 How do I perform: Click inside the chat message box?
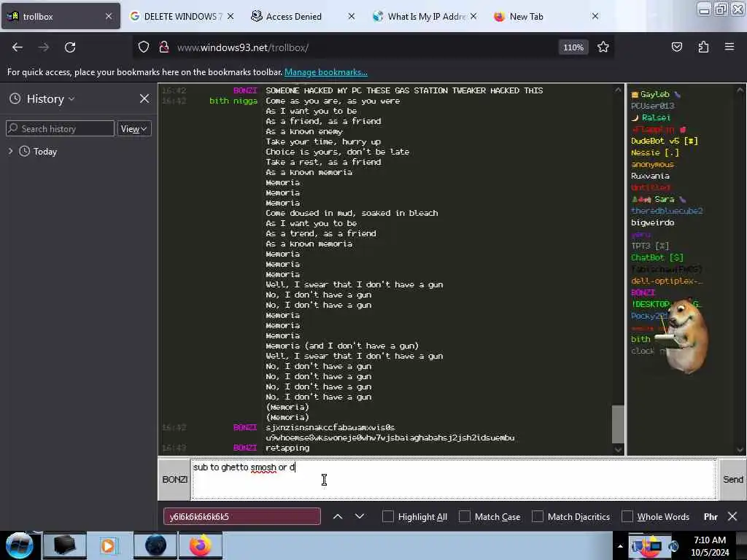coord(454,479)
